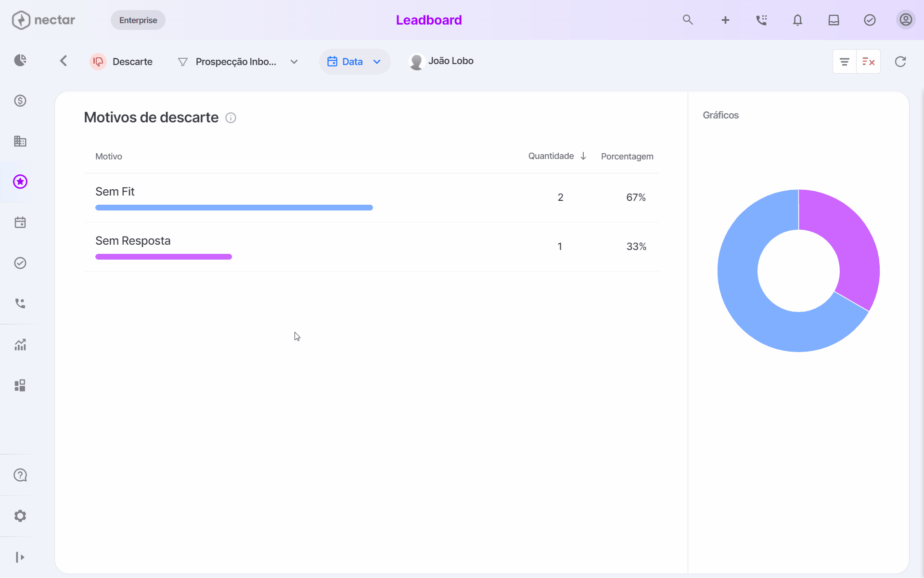Open the calls phone sidebar icon
Screen dimensions: 924x578
20,303
